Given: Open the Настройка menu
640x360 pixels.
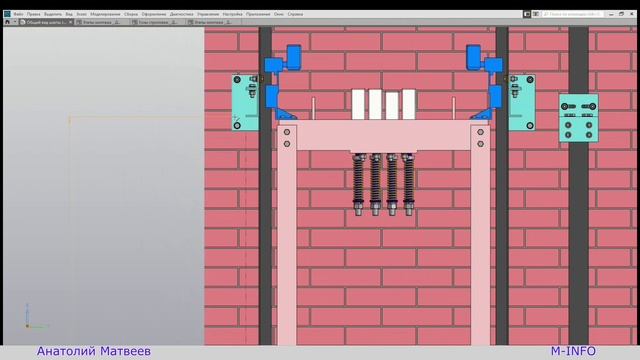Looking at the screenshot, I should [x=233, y=14].
